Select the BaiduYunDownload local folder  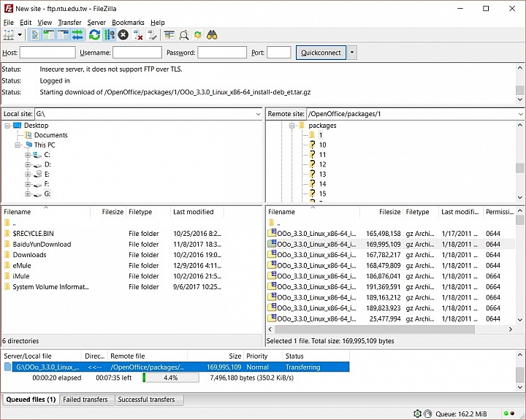click(x=42, y=244)
